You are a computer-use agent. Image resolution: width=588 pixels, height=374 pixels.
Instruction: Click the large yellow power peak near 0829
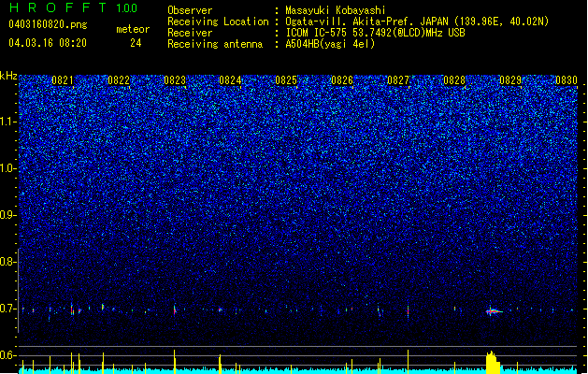click(x=493, y=362)
